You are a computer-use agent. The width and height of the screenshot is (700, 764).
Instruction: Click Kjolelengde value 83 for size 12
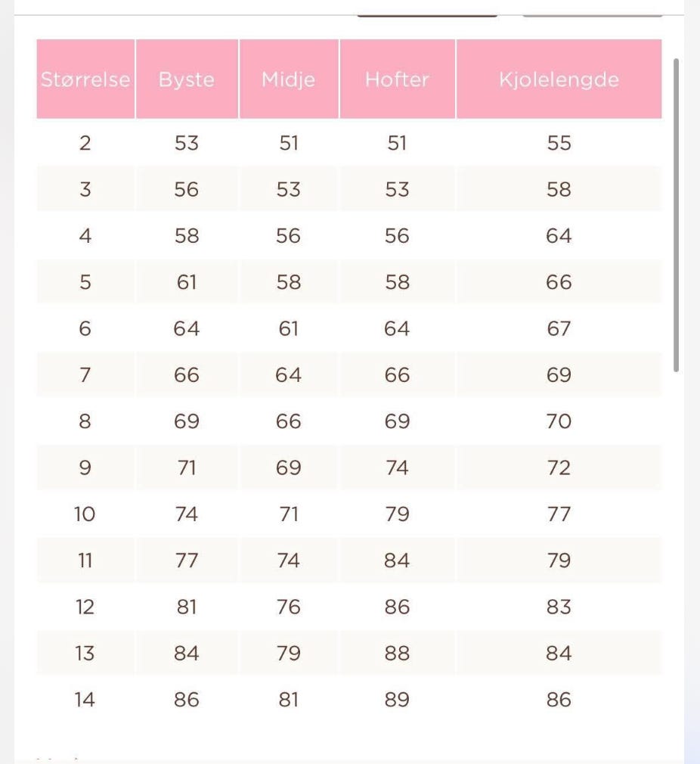(559, 607)
